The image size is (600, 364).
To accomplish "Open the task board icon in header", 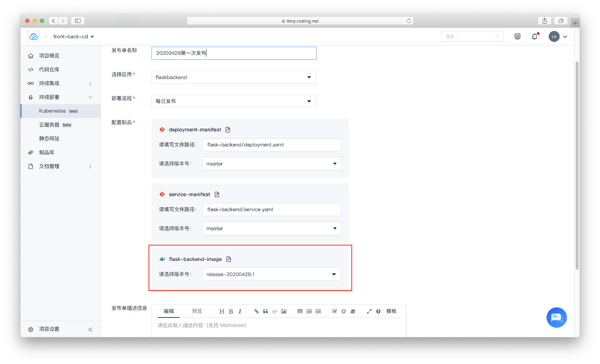I will 517,36.
